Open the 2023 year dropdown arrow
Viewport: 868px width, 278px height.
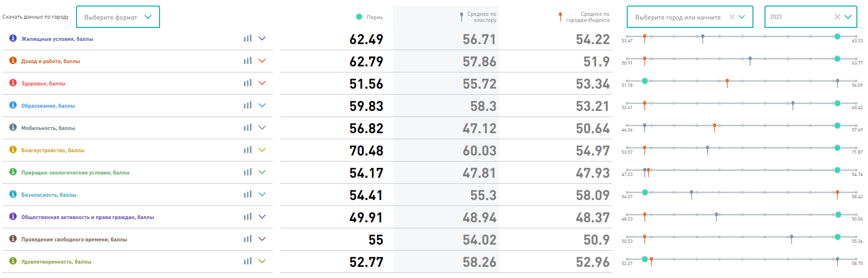pyautogui.click(x=848, y=17)
